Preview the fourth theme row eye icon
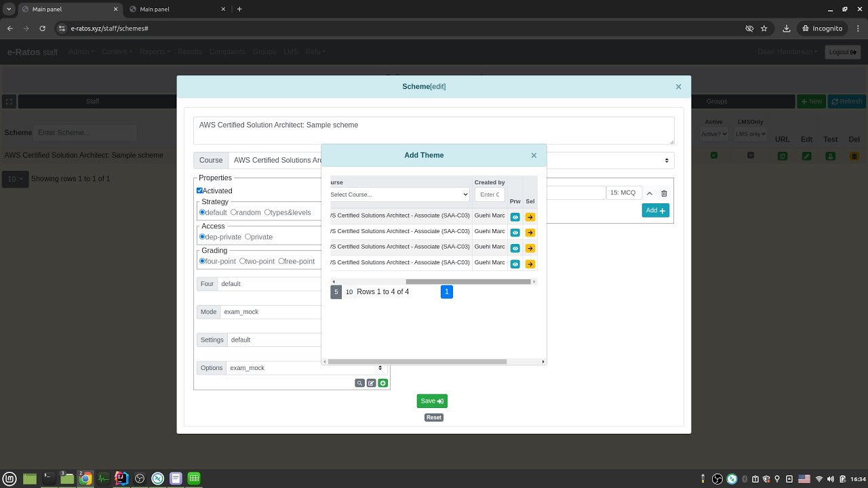 (515, 264)
